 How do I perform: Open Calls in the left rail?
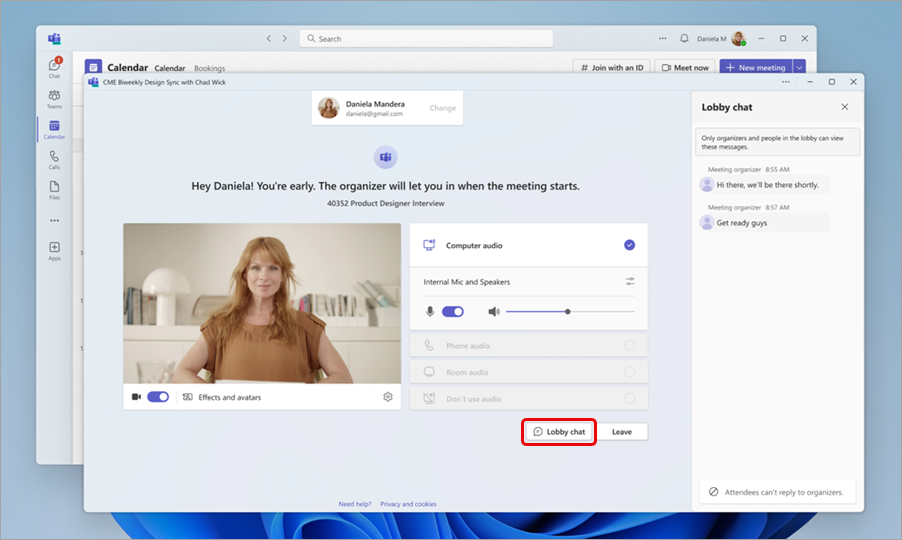(54, 159)
